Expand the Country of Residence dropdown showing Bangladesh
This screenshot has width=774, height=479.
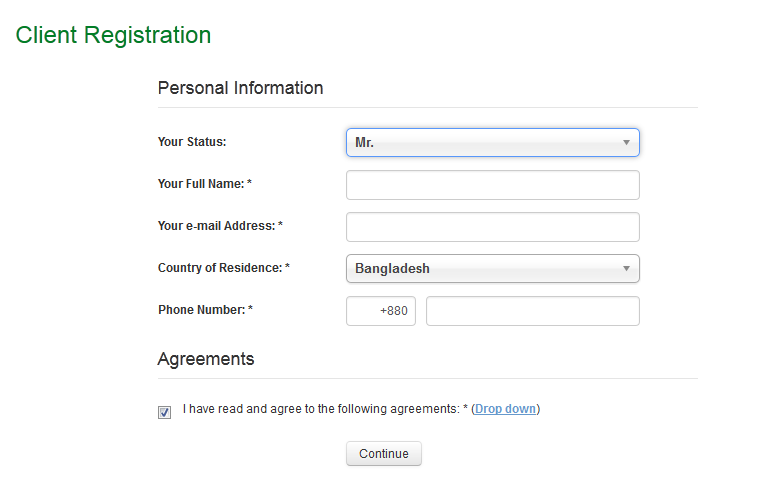(493, 269)
